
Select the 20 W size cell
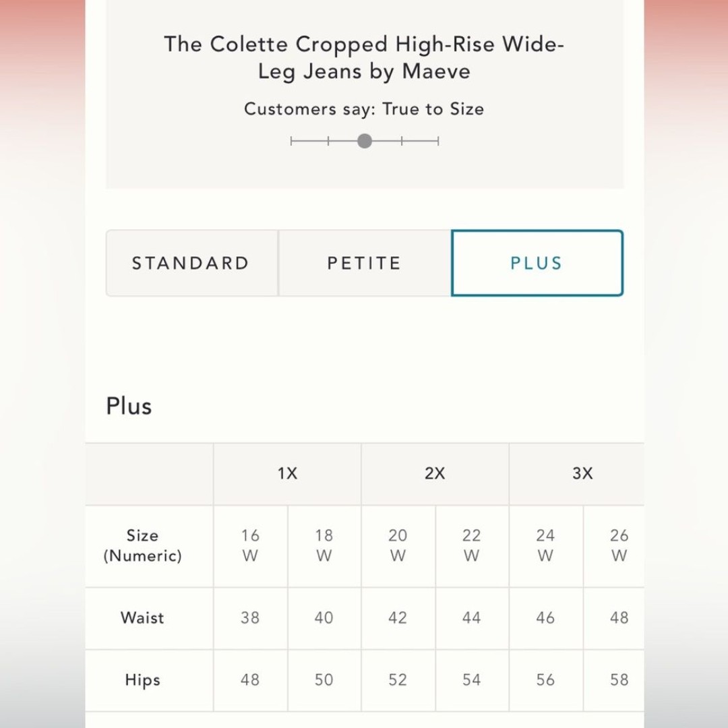398,545
